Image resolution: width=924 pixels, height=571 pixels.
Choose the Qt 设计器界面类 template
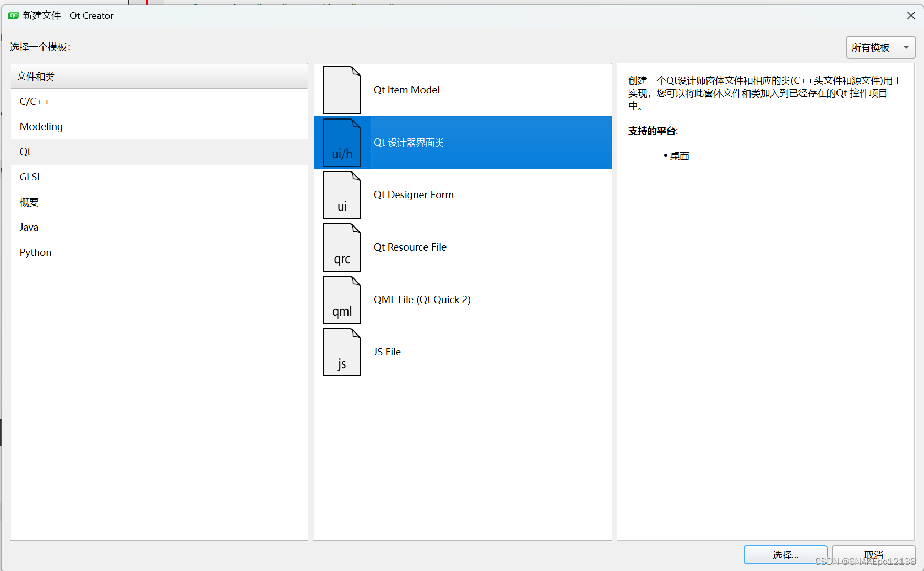coord(462,143)
